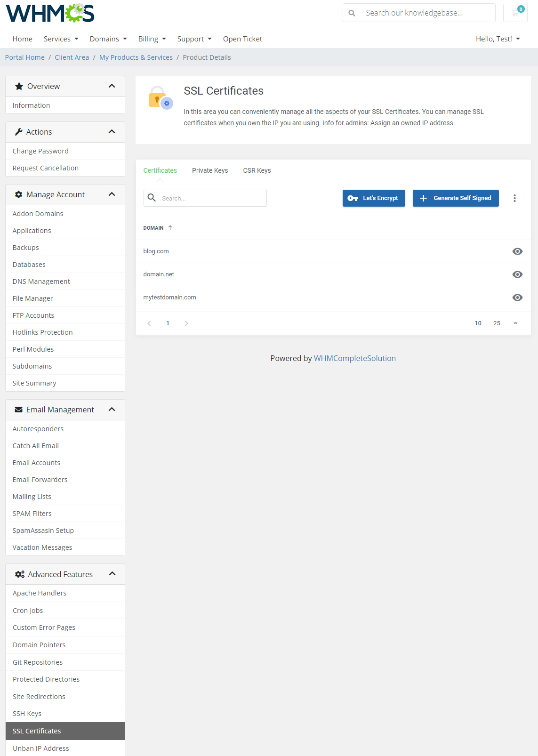The height and width of the screenshot is (756, 538).
Task: Collapse the Manage Account panel chevron
Action: tap(112, 194)
